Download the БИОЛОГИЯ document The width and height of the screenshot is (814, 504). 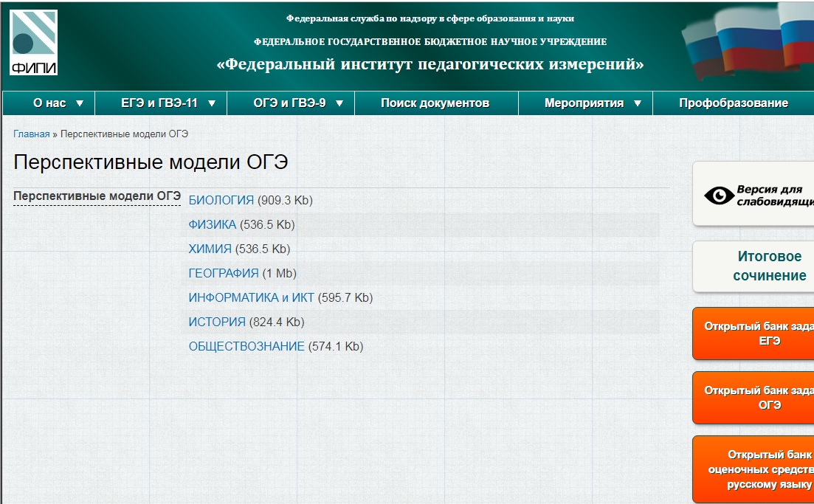pos(221,201)
